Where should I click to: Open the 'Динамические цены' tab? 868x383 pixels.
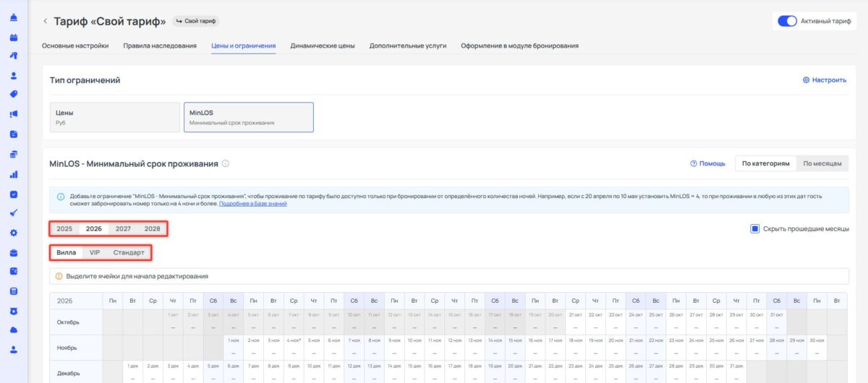[x=323, y=46]
